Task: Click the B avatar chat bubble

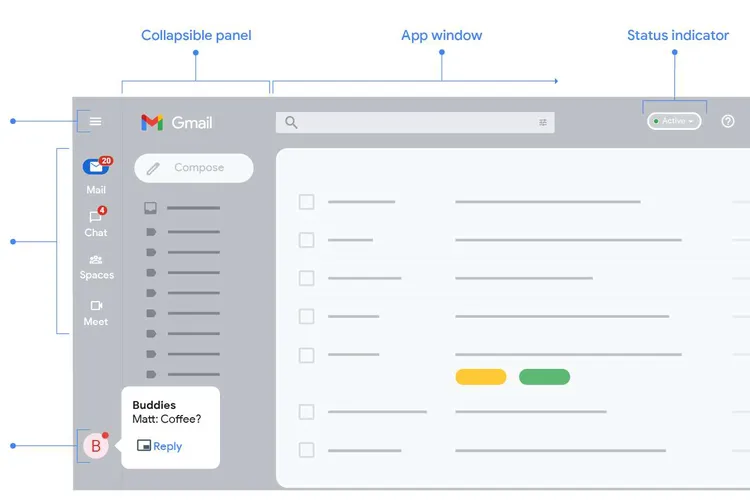Action: click(96, 445)
